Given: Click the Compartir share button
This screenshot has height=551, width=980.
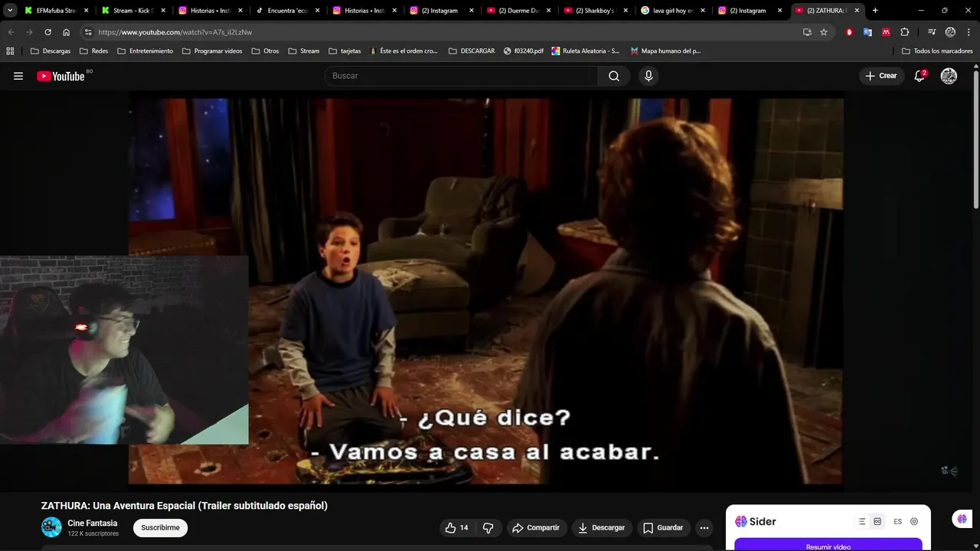Looking at the screenshot, I should 536,527.
